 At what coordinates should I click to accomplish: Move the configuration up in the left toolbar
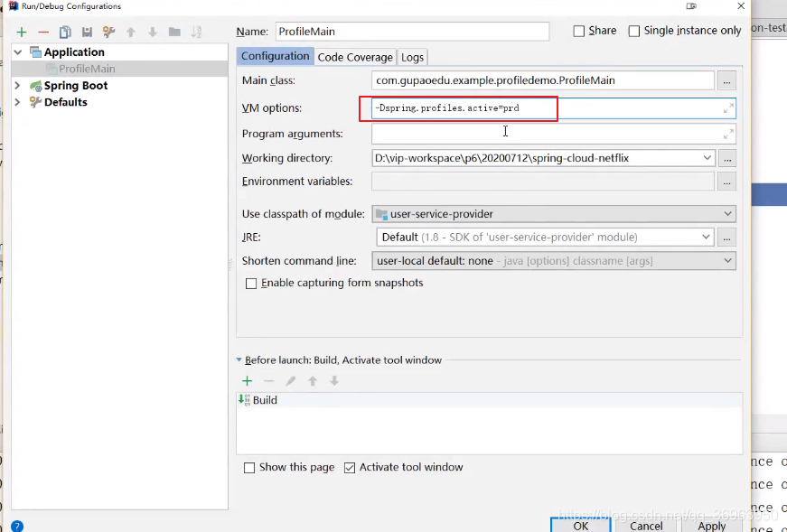point(131,33)
